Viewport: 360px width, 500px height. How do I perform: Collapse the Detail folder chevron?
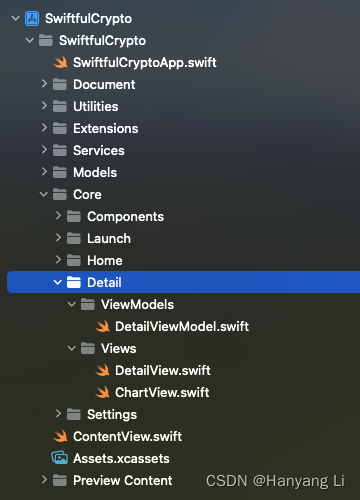(58, 282)
